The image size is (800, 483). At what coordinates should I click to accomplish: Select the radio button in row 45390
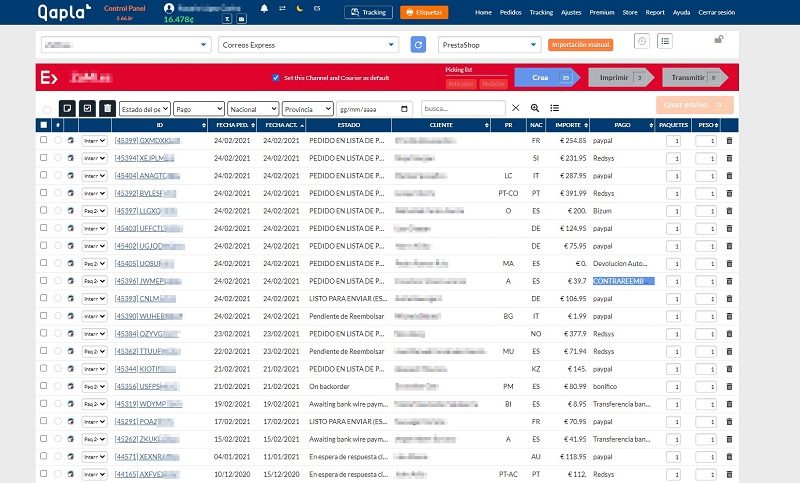[x=58, y=316]
